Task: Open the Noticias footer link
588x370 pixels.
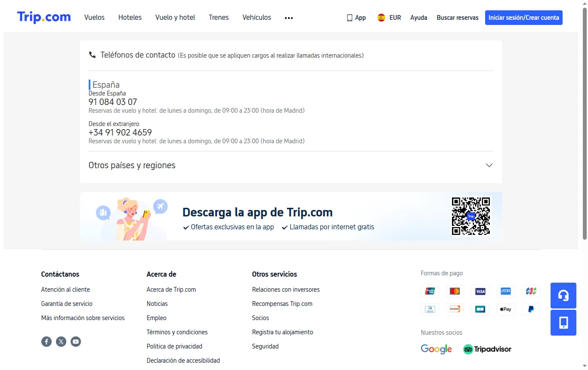Action: pos(157,304)
